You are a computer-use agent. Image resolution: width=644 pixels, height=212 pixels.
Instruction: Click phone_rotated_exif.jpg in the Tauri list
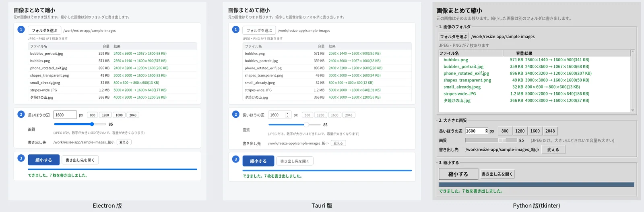(327, 68)
